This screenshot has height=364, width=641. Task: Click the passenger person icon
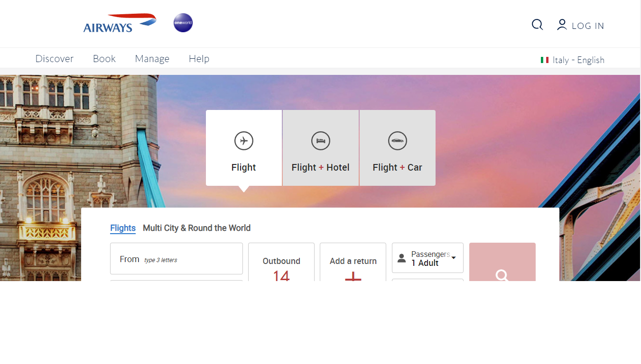pyautogui.click(x=402, y=258)
